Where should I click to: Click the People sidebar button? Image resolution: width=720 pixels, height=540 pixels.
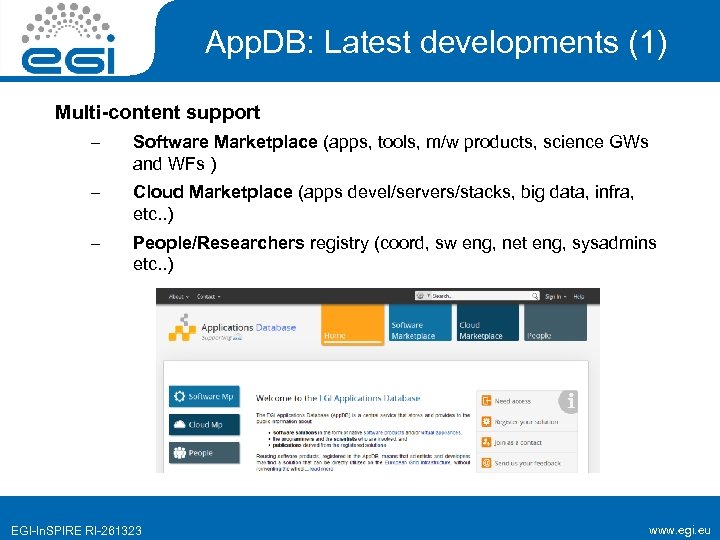pos(204,453)
